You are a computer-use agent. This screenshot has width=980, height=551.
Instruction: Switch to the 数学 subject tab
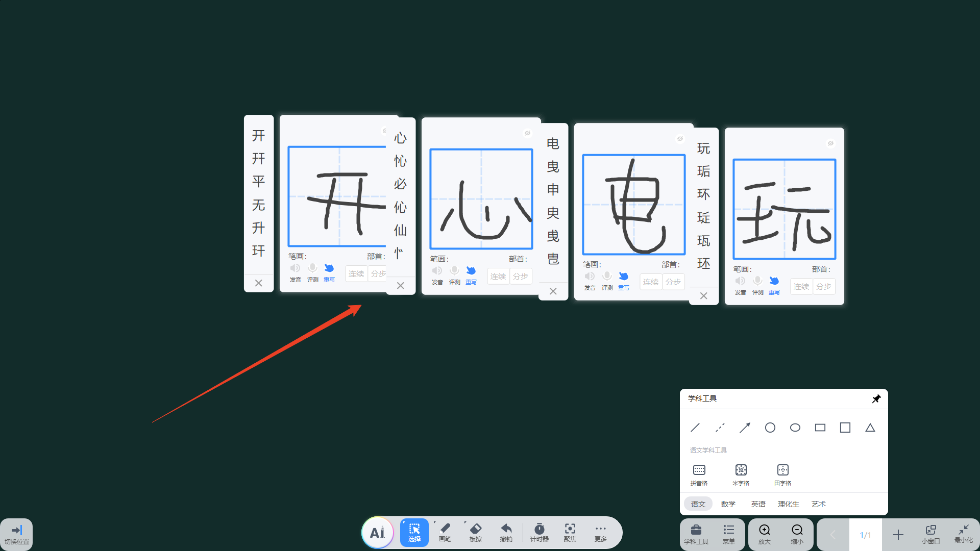click(728, 504)
